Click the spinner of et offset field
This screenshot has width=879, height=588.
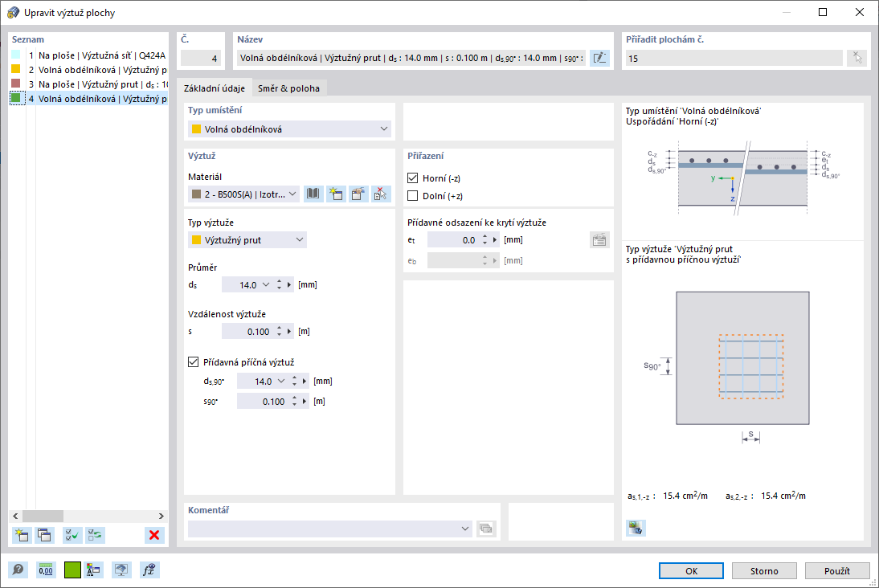click(x=485, y=240)
